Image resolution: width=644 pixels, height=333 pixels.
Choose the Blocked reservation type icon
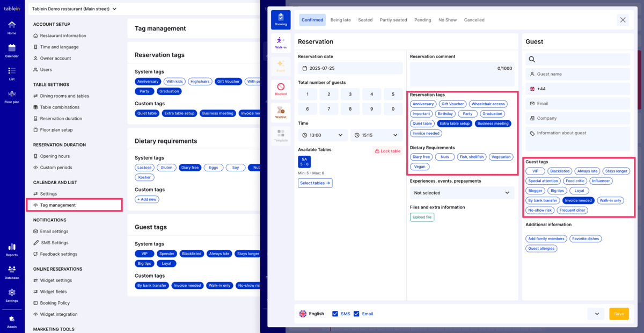[281, 89]
